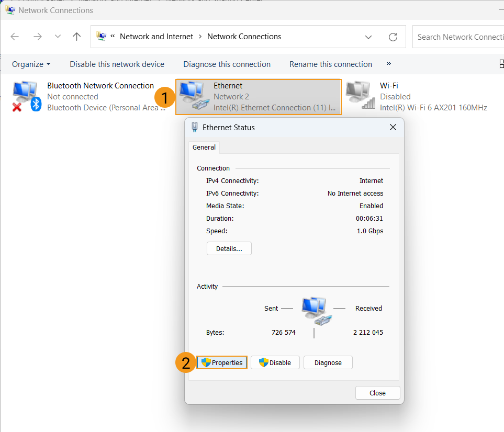The width and height of the screenshot is (504, 432).
Task: Click the Media State value Enabled
Action: pyautogui.click(x=371, y=206)
